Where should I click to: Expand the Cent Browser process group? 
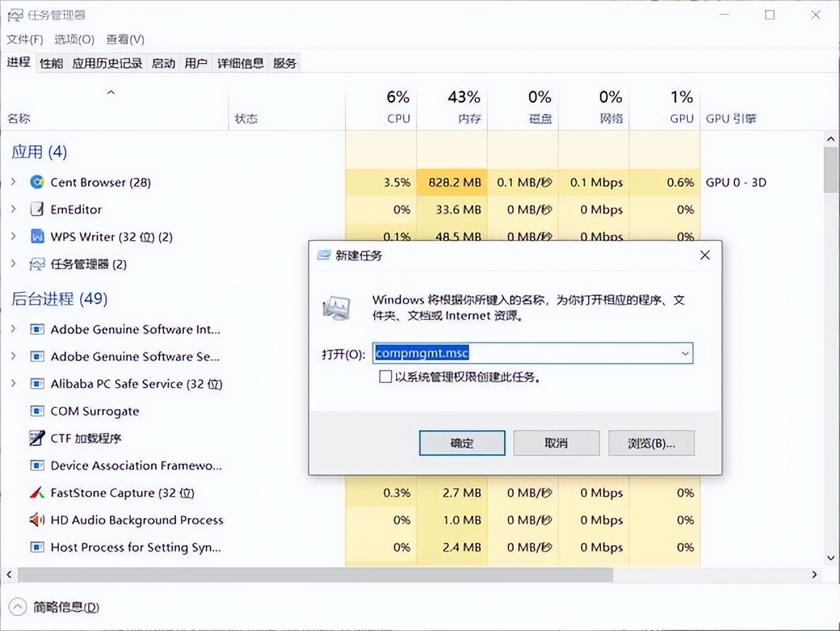pos(13,182)
